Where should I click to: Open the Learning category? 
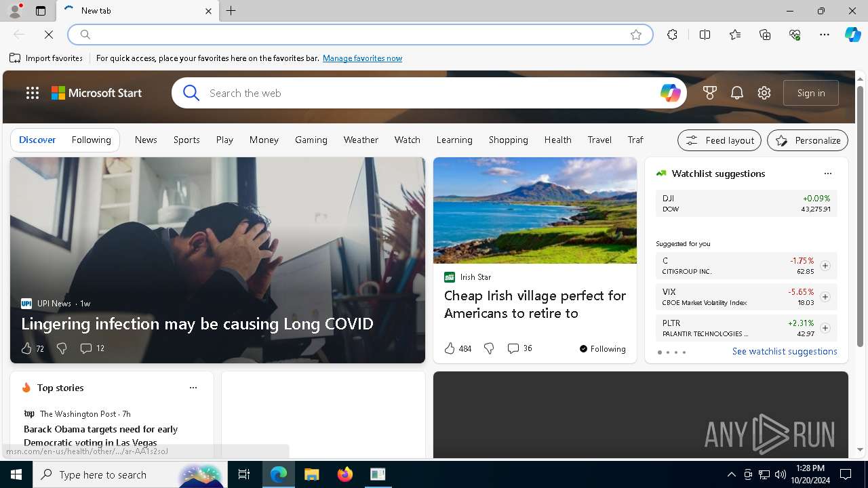[454, 140]
